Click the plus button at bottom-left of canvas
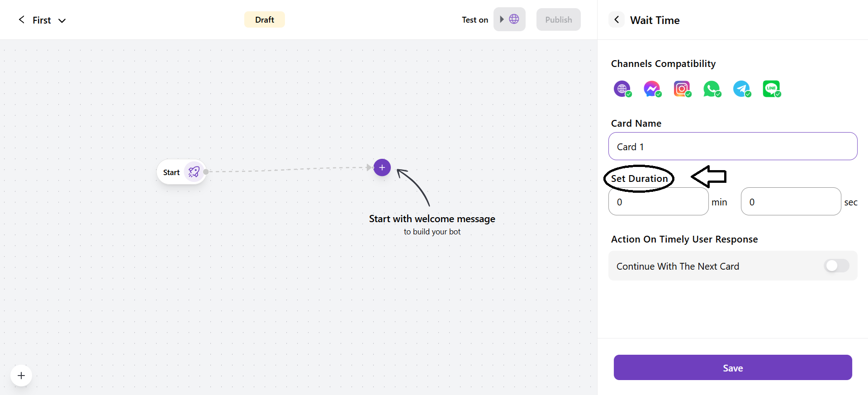The width and height of the screenshot is (868, 395). pyautogui.click(x=21, y=376)
